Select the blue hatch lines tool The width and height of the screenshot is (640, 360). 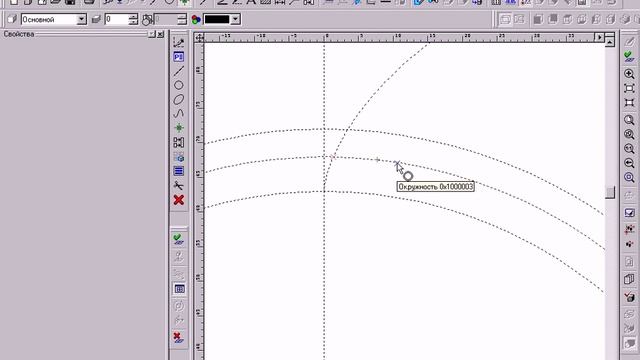click(178, 171)
